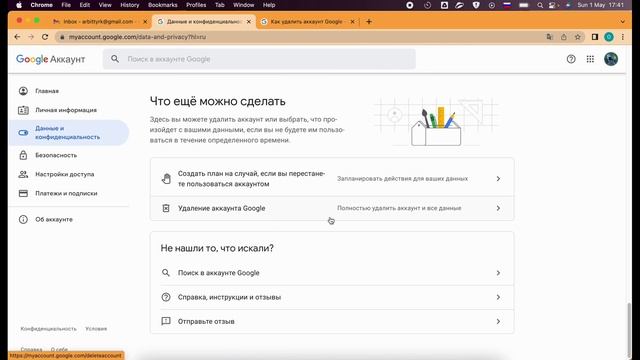The image size is (640, 360).
Task: Open the Profiles menu
Action: (196, 5)
